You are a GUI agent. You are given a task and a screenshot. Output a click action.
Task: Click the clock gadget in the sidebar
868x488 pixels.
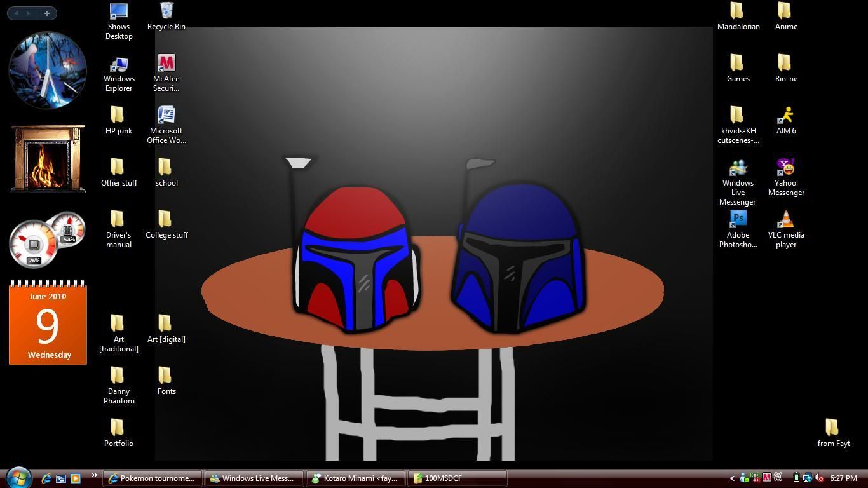[48, 70]
